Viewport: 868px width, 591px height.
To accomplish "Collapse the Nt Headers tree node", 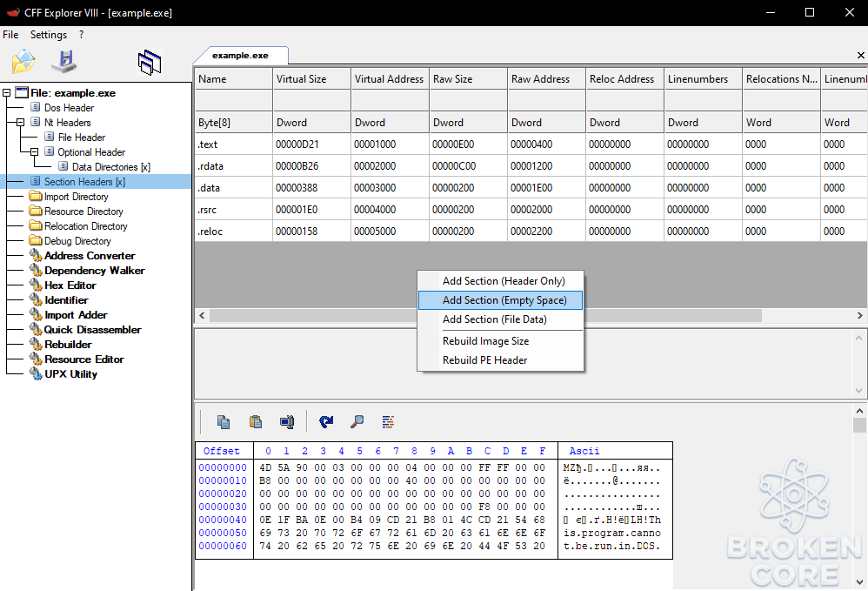I will (x=21, y=123).
